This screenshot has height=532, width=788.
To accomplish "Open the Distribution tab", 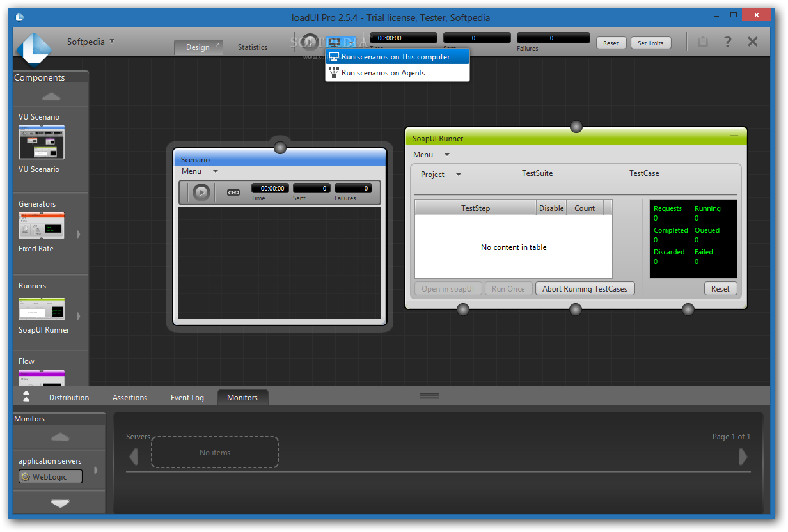I will (69, 398).
